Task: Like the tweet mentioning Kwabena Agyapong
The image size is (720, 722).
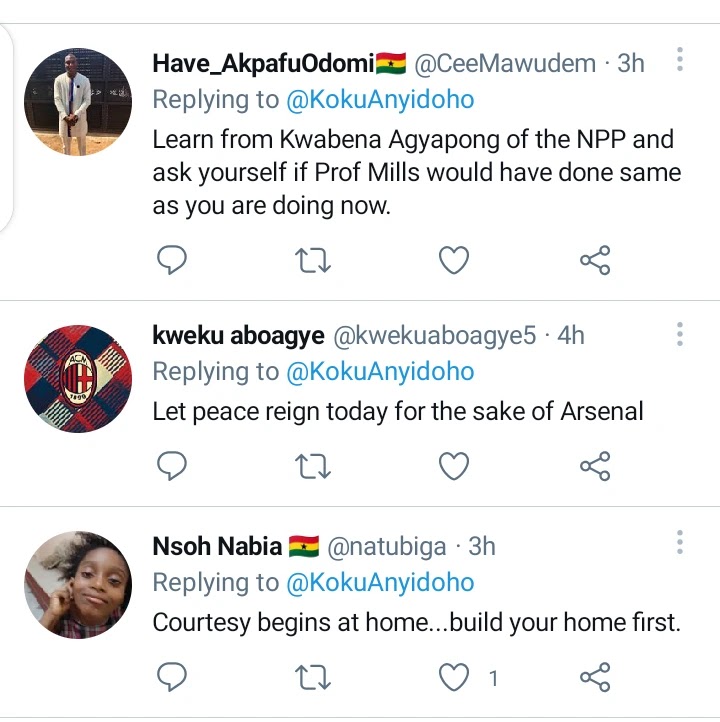Action: 455,261
